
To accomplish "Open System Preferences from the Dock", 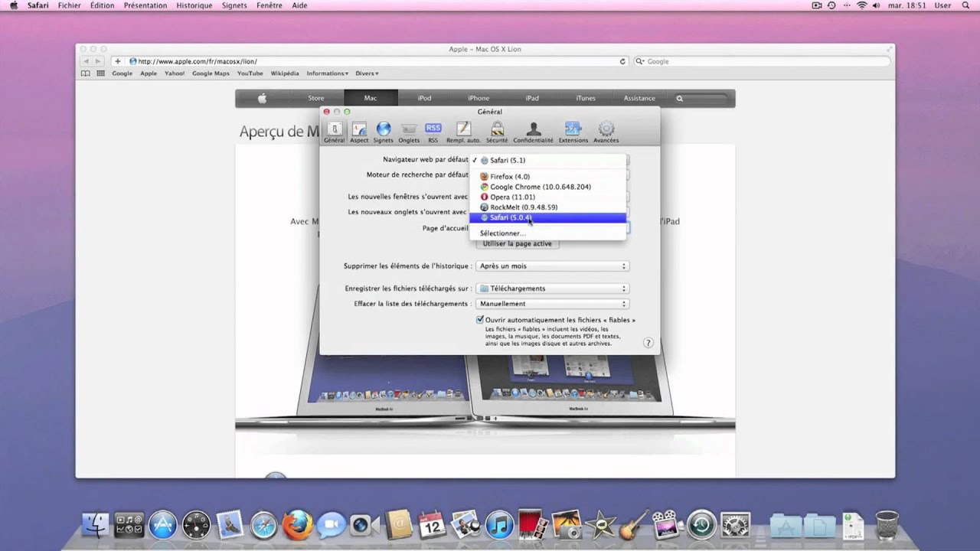I will (x=736, y=525).
